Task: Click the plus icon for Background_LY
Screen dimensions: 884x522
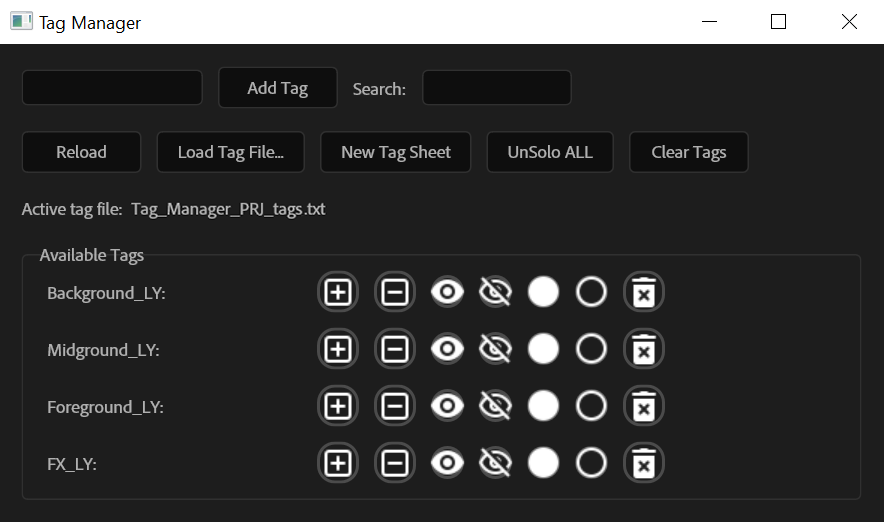Action: pos(338,292)
